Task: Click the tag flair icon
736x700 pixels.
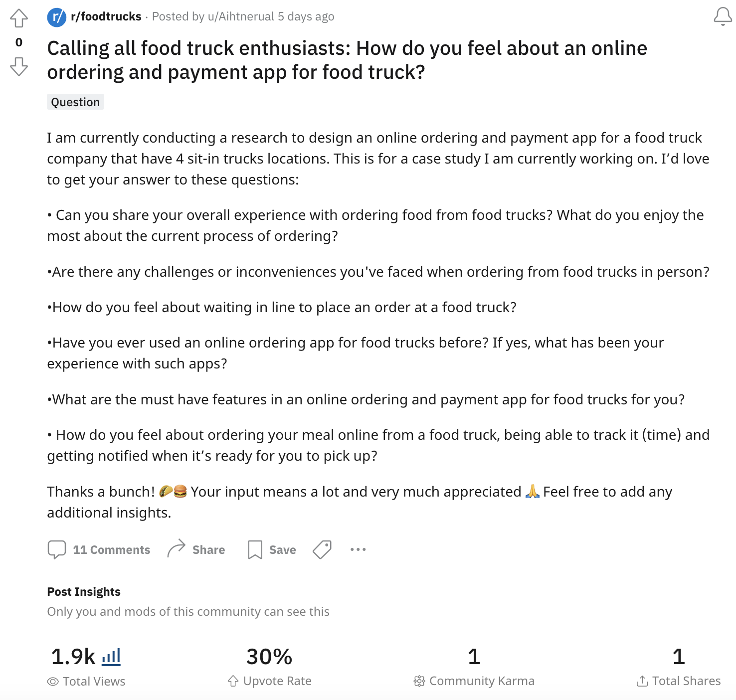Action: (x=322, y=549)
